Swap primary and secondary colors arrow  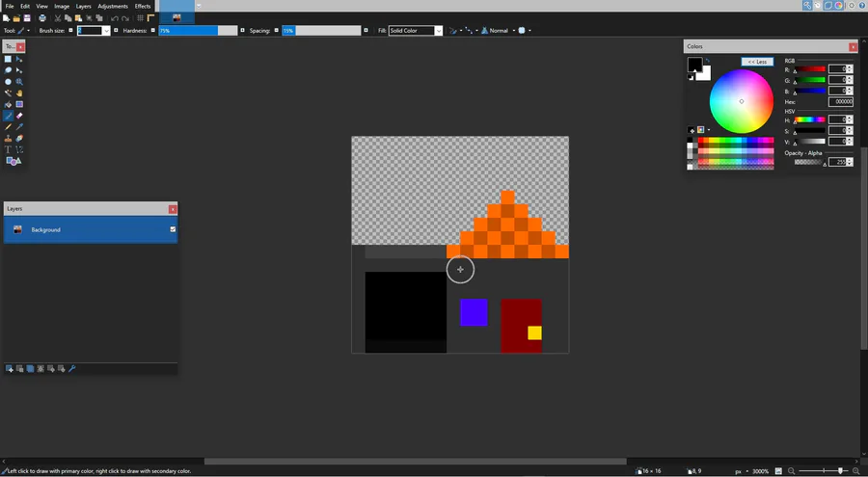tap(708, 61)
